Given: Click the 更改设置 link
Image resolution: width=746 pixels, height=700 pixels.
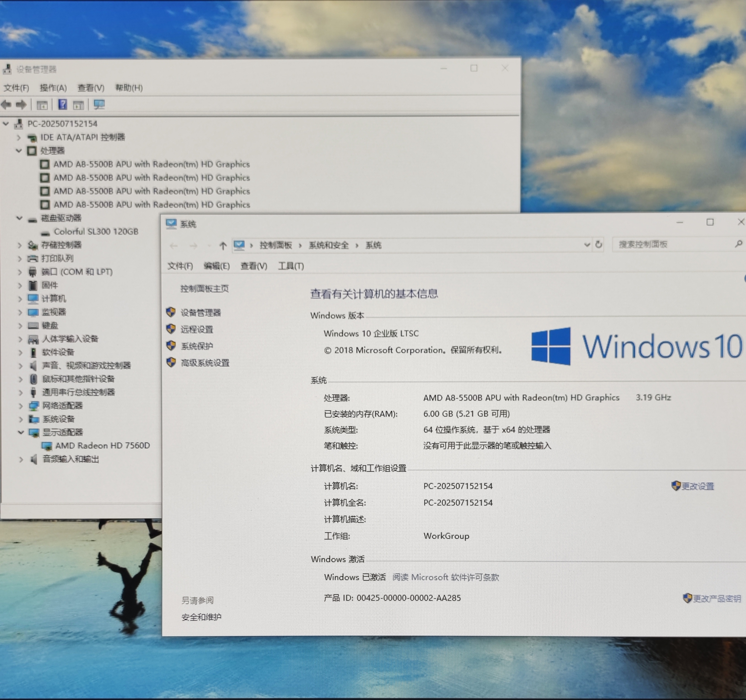Looking at the screenshot, I should (x=697, y=486).
